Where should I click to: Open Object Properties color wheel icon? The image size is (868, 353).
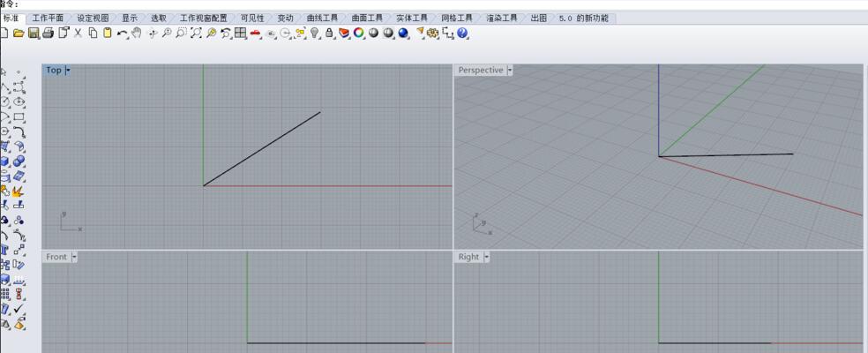(359, 34)
